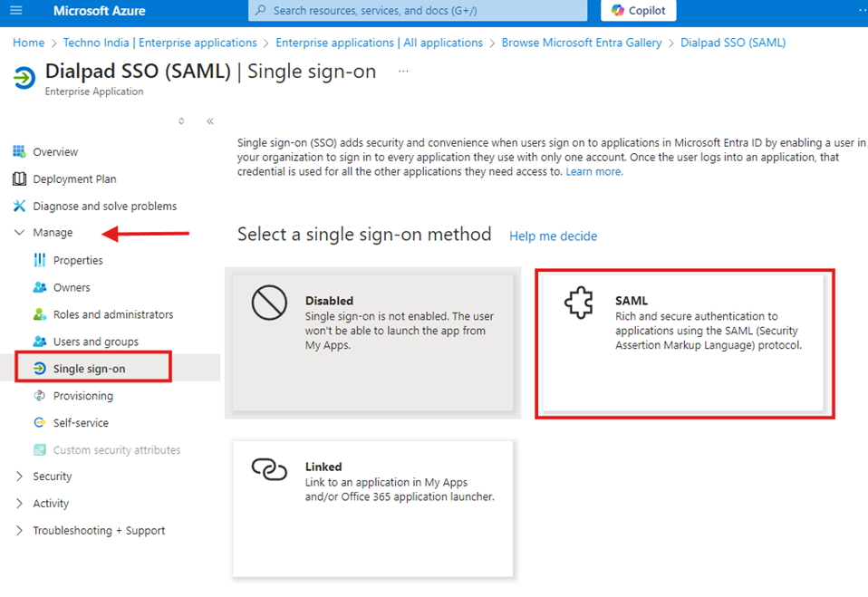Click the Help me decide link
Image resolution: width=868 pixels, height=597 pixels.
553,236
